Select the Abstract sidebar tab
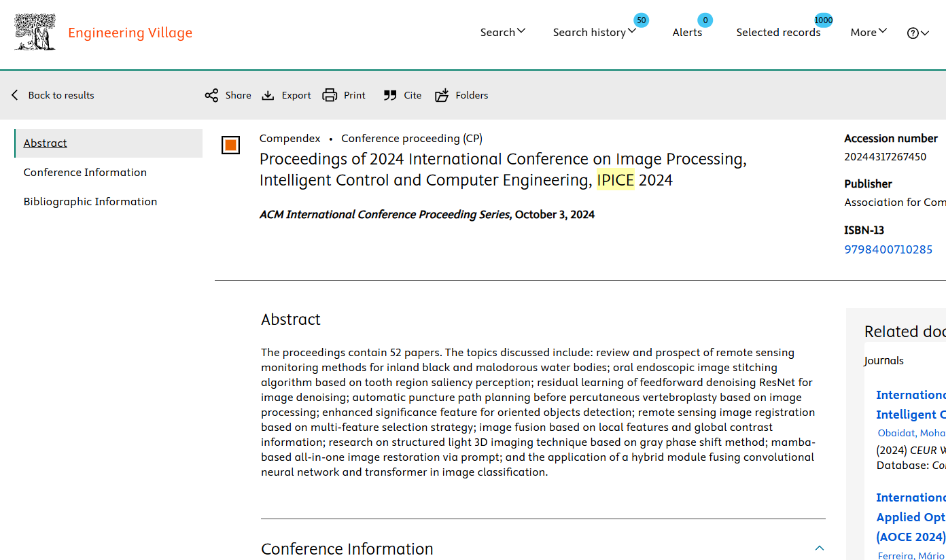The width and height of the screenshot is (946, 560). [109, 143]
